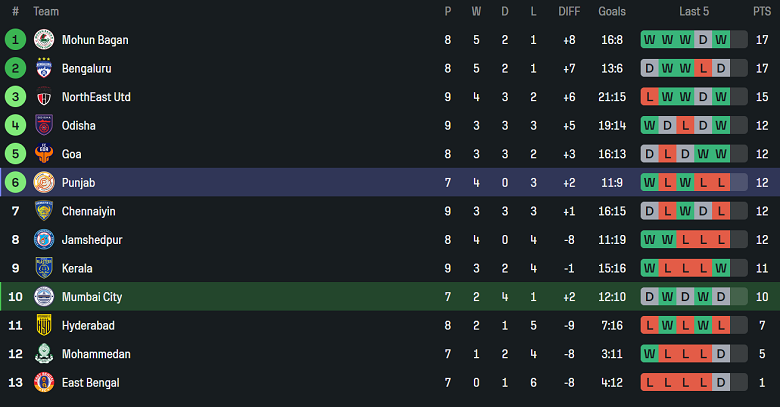Sort table by PTS column header
The image size is (780, 407).
(x=762, y=11)
